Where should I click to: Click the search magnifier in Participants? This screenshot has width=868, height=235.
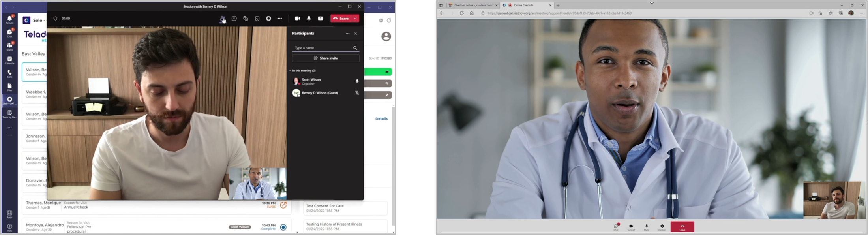pyautogui.click(x=355, y=48)
